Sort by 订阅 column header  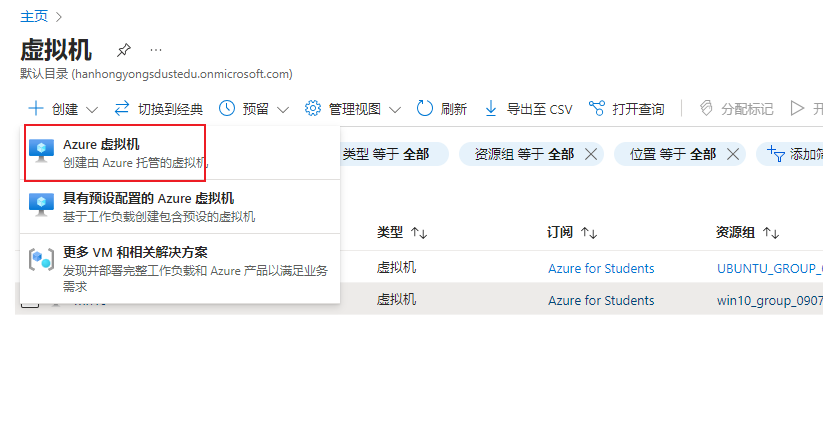560,232
